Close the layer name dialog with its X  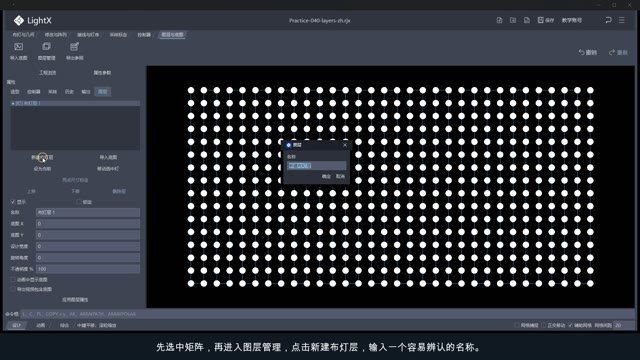345,145
